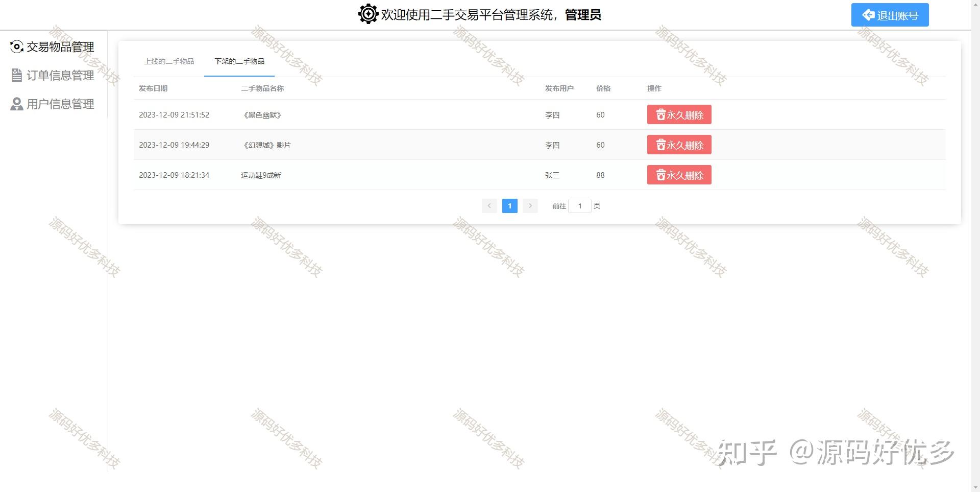Click the 发布日期 column header

[x=154, y=88]
